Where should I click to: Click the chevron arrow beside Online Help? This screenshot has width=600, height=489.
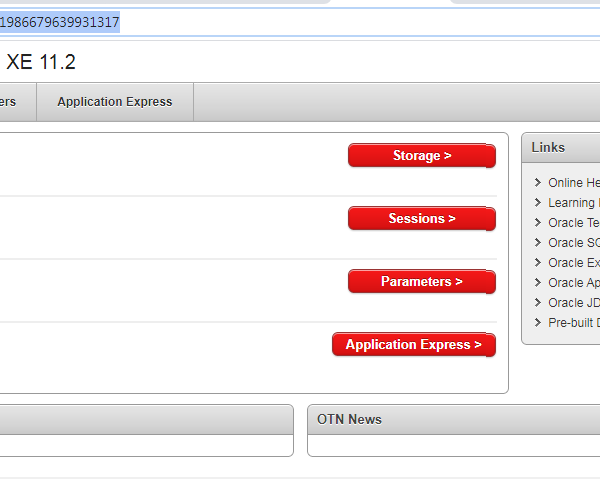538,183
